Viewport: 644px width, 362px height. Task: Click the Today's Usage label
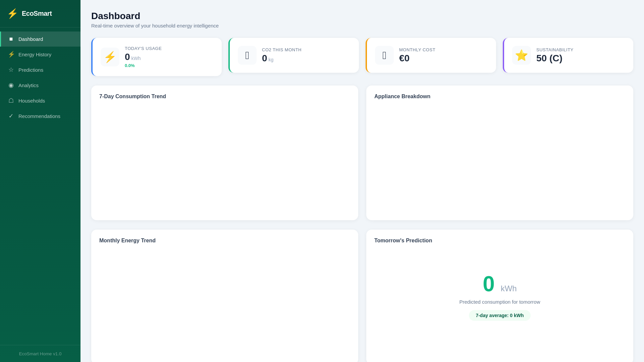point(143,49)
